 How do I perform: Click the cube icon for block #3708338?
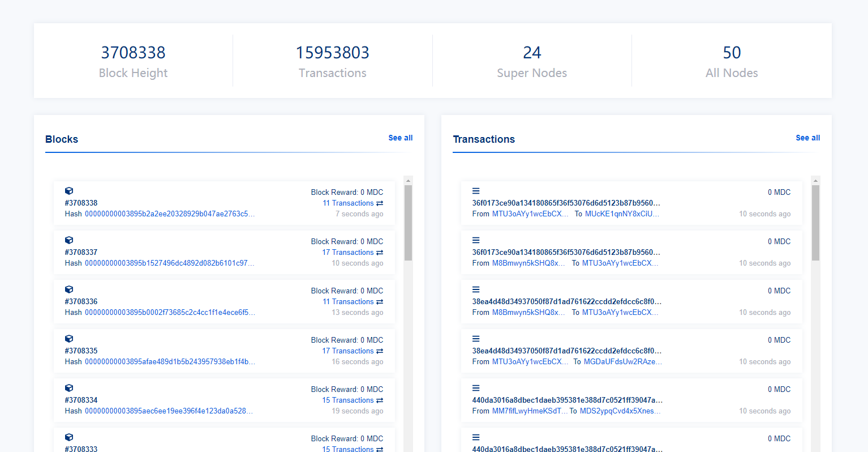69,191
